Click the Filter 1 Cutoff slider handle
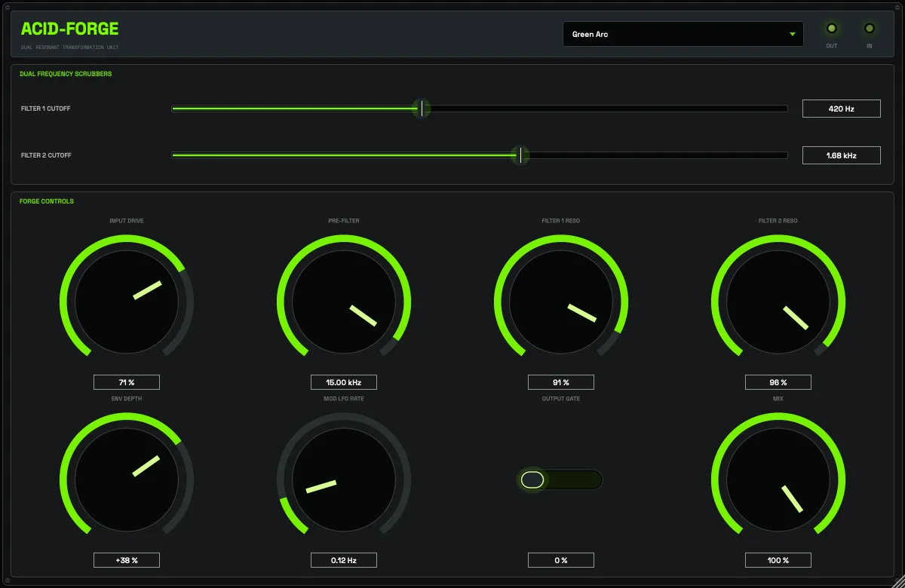The height and width of the screenshot is (588, 905). click(x=422, y=109)
